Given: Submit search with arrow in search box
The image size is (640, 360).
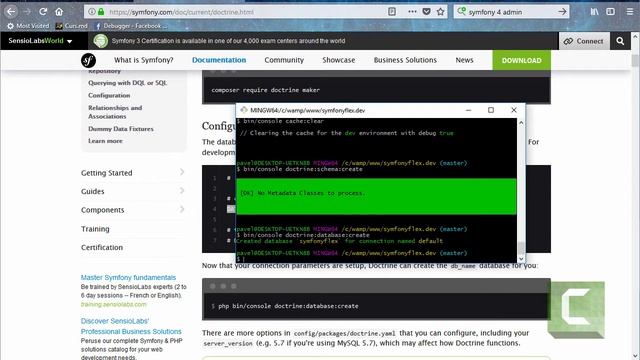Looking at the screenshot, I should coord(562,12).
